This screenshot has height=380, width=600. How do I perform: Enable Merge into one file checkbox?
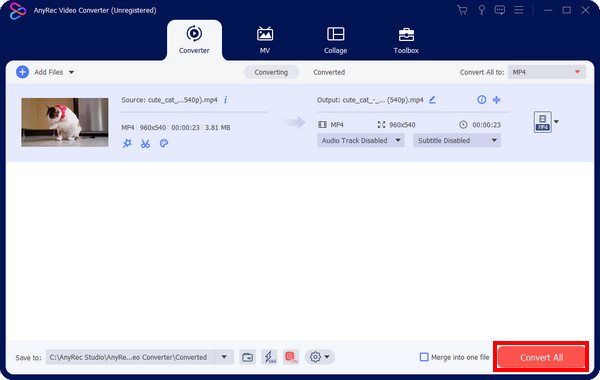424,357
